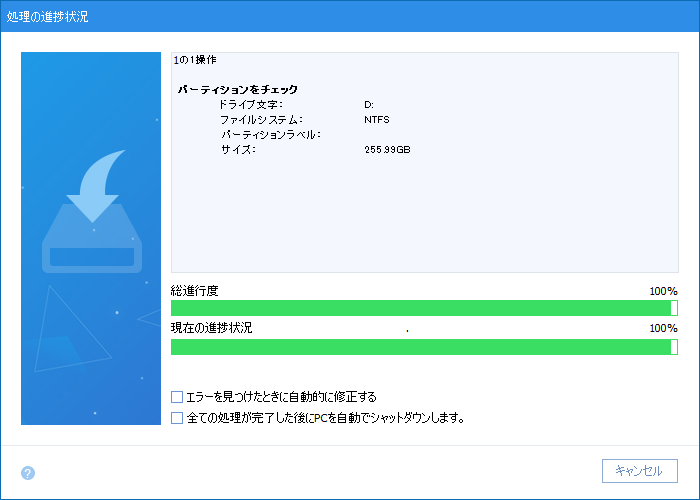Screen dimensions: 700x500
Task: Click the '処理の進捗状況' window title
Action: pyautogui.click(x=47, y=17)
